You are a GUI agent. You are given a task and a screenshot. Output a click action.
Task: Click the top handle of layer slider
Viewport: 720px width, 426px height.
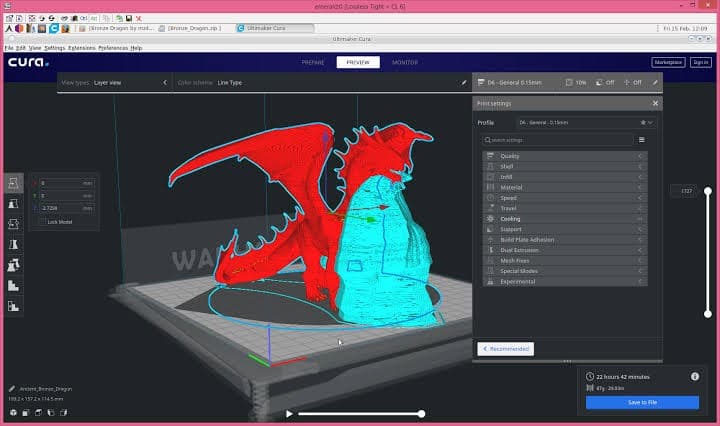(708, 191)
